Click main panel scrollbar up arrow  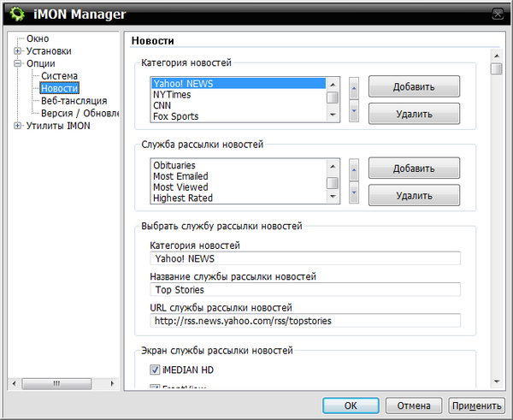pyautogui.click(x=497, y=56)
